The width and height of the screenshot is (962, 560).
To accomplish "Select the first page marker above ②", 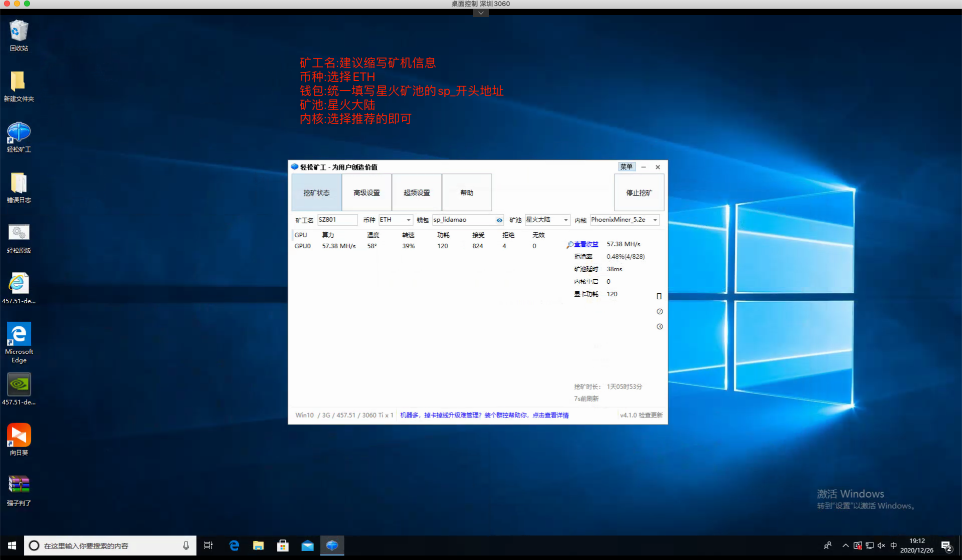I will pos(659,296).
